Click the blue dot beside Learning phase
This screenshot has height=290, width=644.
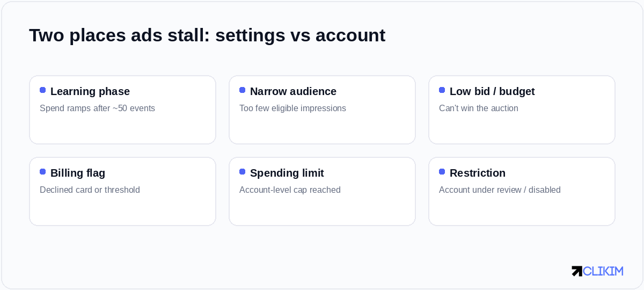pyautogui.click(x=43, y=90)
